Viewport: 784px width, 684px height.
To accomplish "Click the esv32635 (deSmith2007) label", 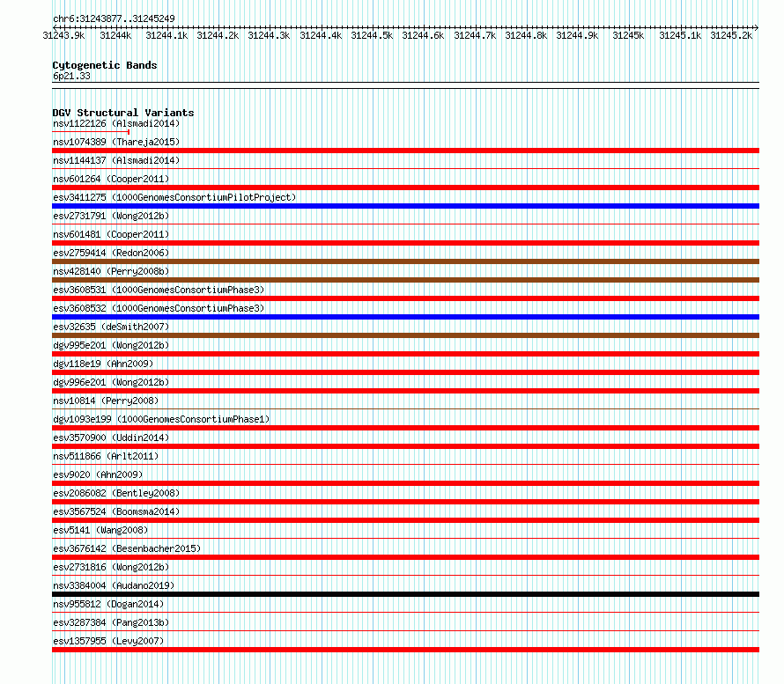I will (x=111, y=327).
